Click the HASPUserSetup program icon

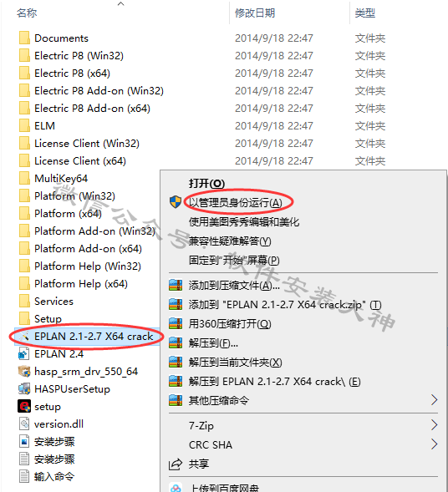(24, 388)
